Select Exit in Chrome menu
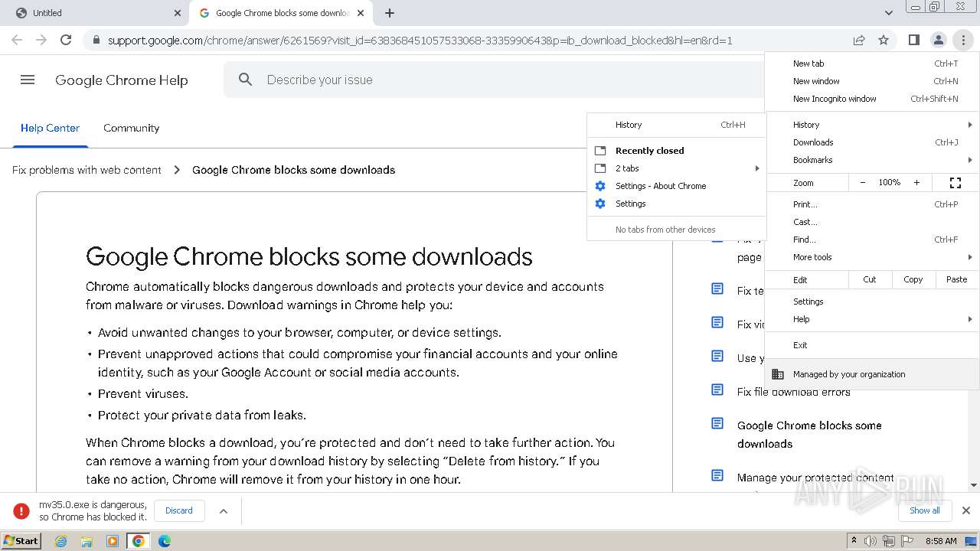Image resolution: width=980 pixels, height=551 pixels. pos(872,345)
